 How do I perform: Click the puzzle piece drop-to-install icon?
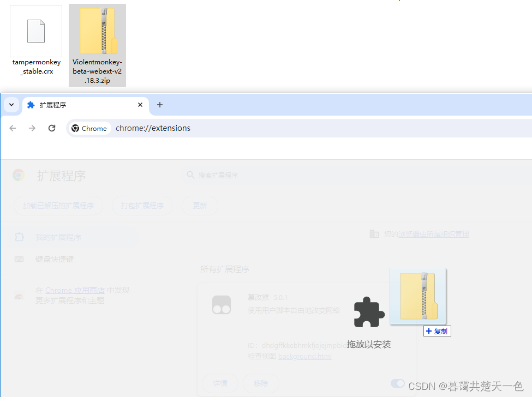[369, 312]
